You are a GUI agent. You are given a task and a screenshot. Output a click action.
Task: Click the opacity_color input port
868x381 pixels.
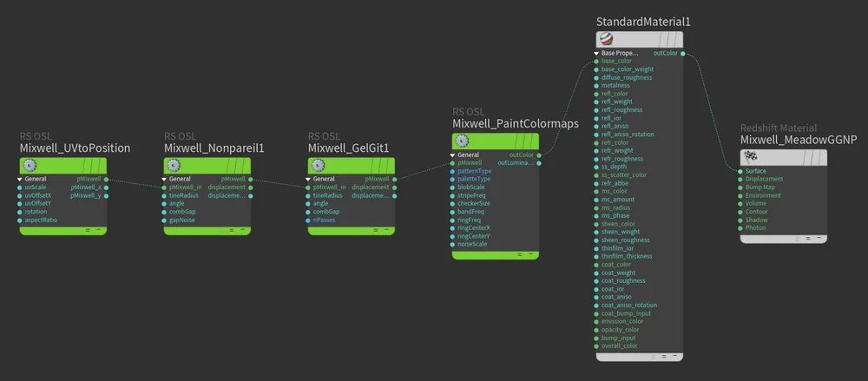pos(596,330)
